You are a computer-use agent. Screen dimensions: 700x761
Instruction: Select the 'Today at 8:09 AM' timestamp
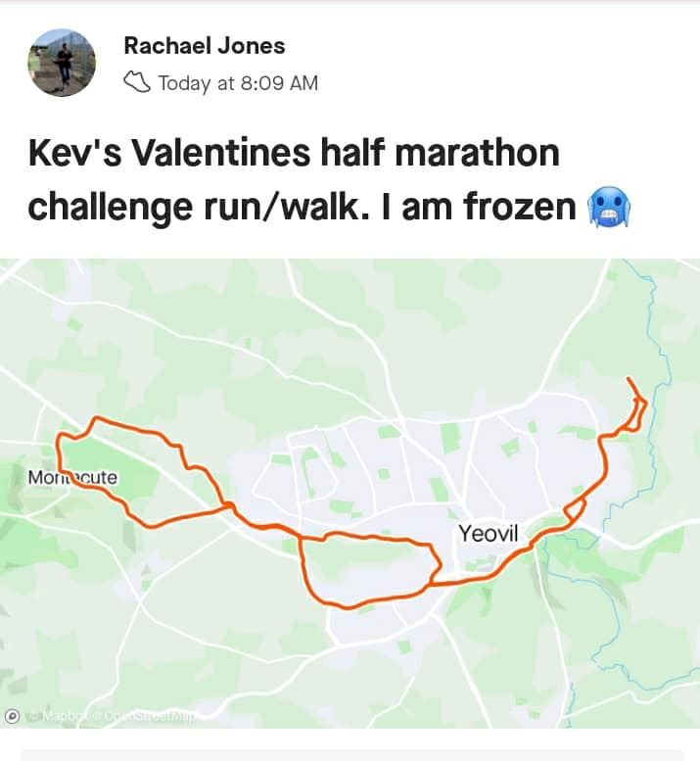238,83
